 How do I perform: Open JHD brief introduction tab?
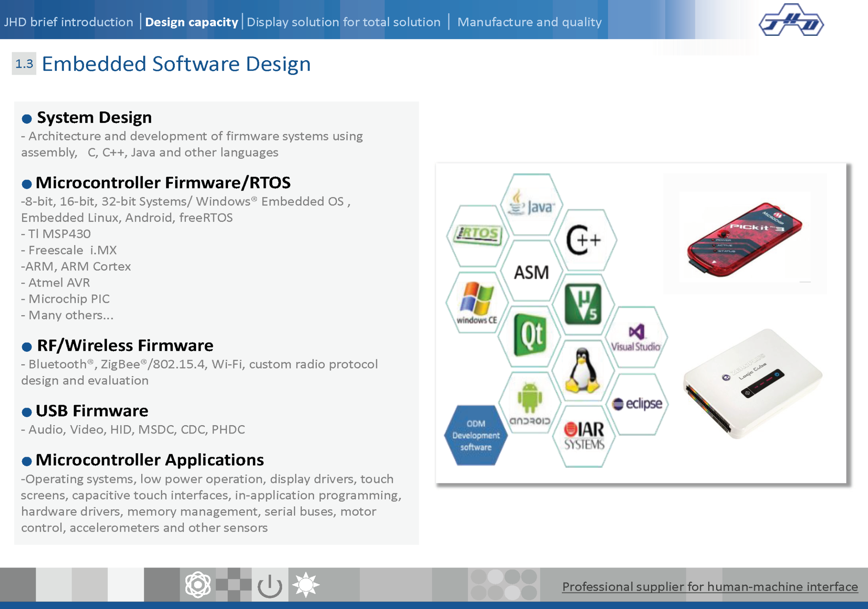point(69,22)
